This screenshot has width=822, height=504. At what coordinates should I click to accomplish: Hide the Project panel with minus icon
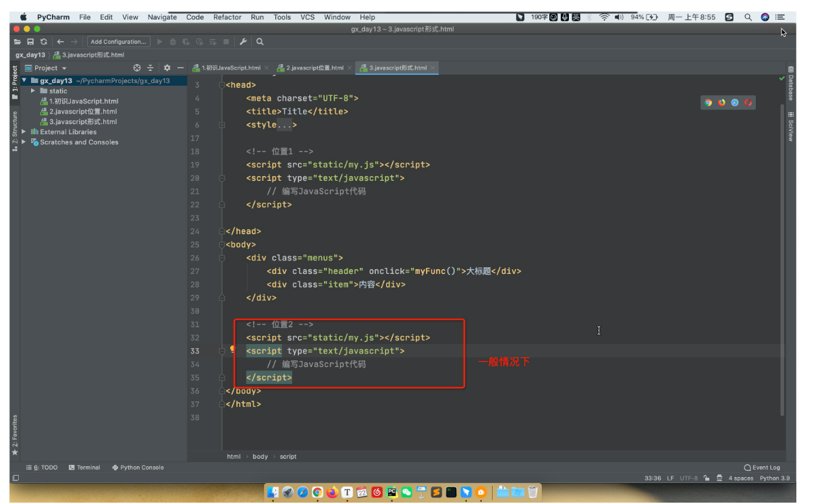click(x=180, y=68)
